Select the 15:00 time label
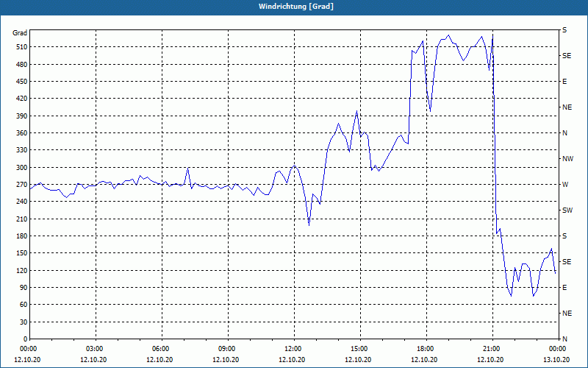Image resolution: width=588 pixels, height=368 pixels. (360, 349)
